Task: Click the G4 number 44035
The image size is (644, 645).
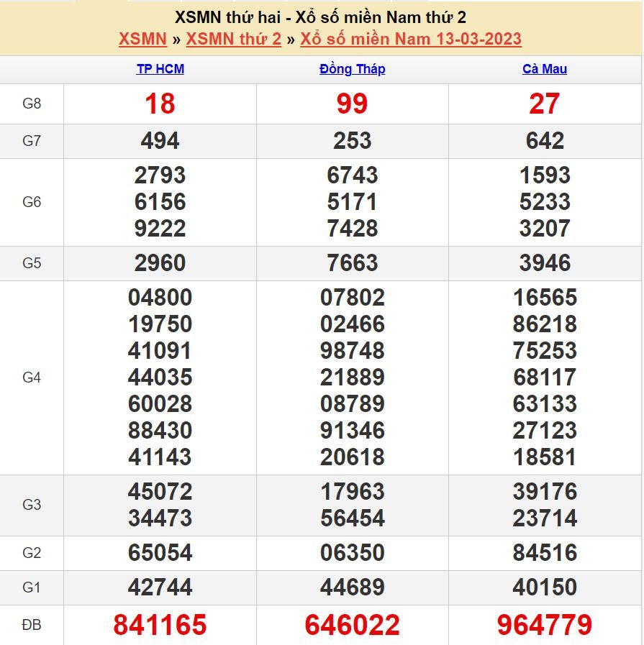Action: [x=160, y=378]
